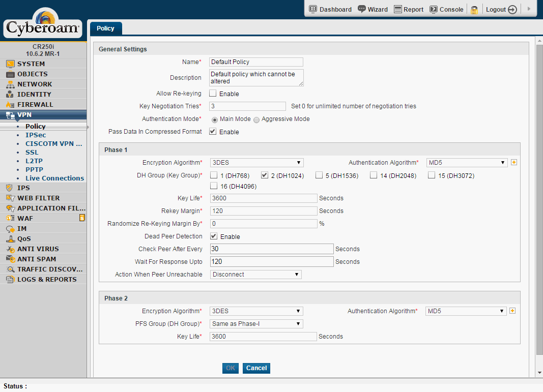Click the Phase 1 Key Life field
Screen dimensions: 543x392
264,198
